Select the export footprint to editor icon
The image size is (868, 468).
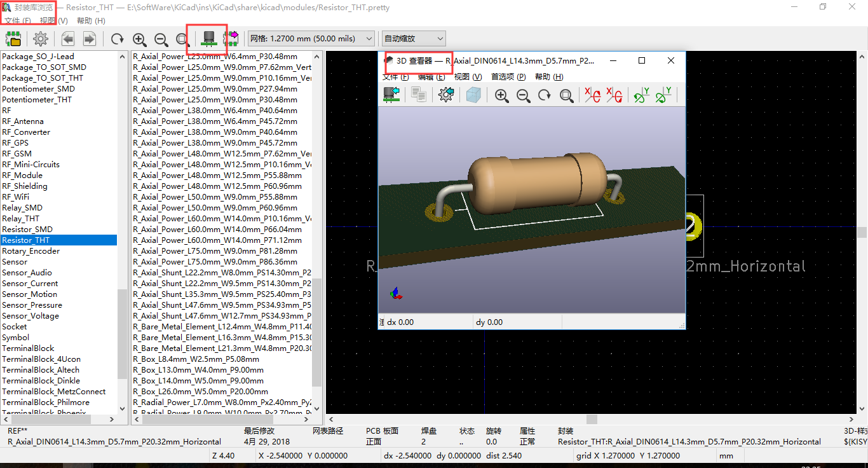coord(231,38)
